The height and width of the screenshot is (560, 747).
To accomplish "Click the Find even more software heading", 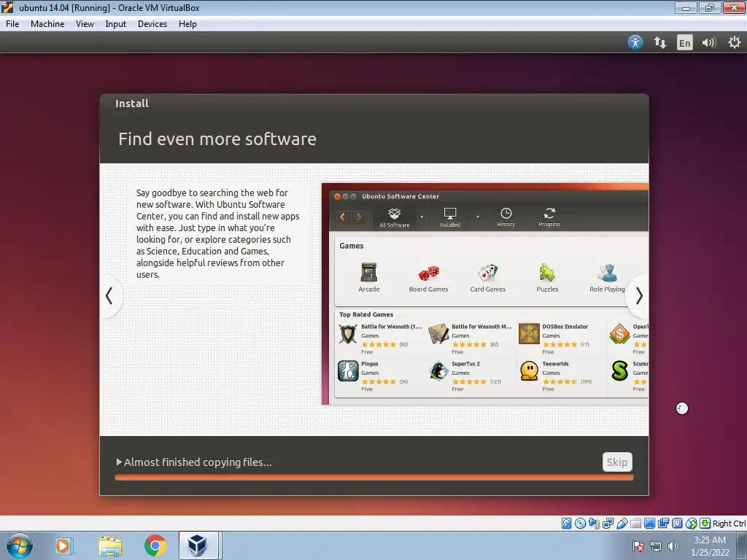I will (217, 139).
